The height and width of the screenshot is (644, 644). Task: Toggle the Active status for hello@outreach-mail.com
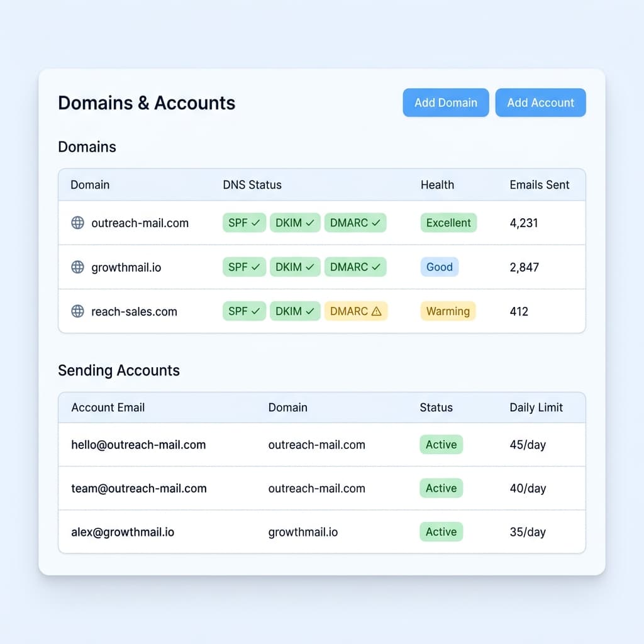point(441,445)
